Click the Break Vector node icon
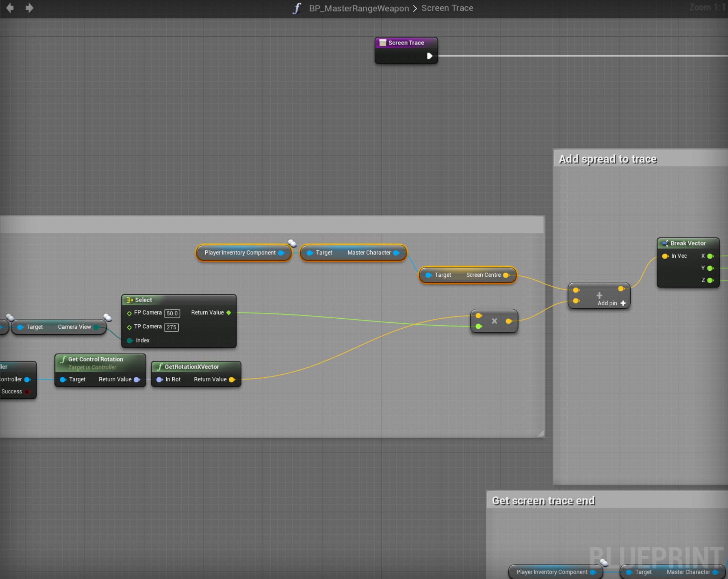728x579 pixels. [x=665, y=243]
